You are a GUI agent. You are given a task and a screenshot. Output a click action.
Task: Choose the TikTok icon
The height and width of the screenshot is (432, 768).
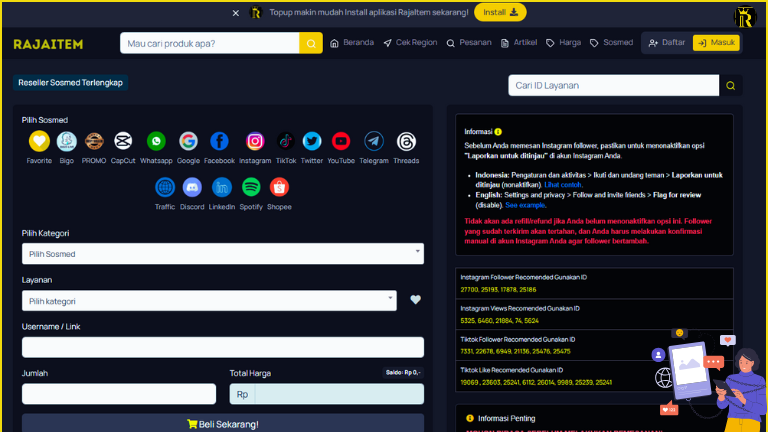pos(286,142)
